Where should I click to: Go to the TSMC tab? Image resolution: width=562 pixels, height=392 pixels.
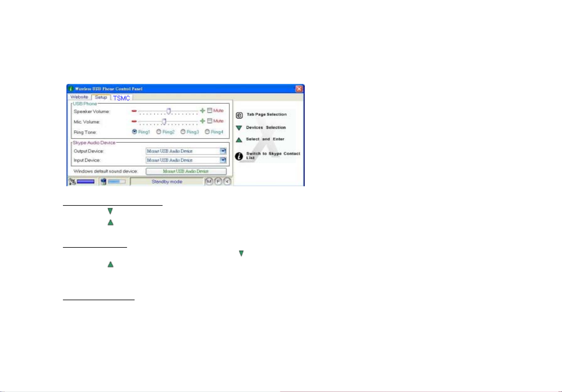pyautogui.click(x=121, y=98)
